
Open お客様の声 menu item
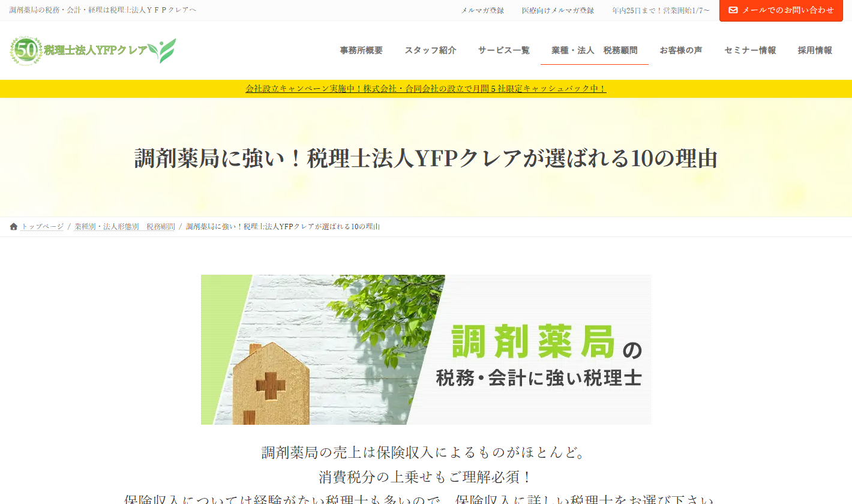click(x=681, y=50)
